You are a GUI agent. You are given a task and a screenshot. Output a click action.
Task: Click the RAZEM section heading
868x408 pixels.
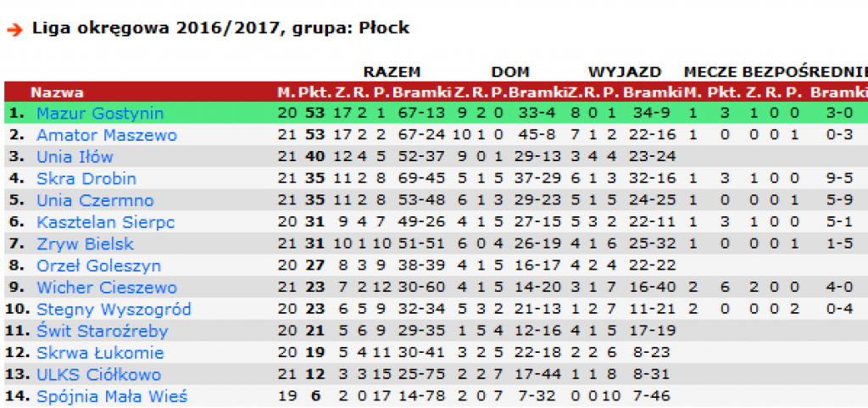click(x=392, y=72)
